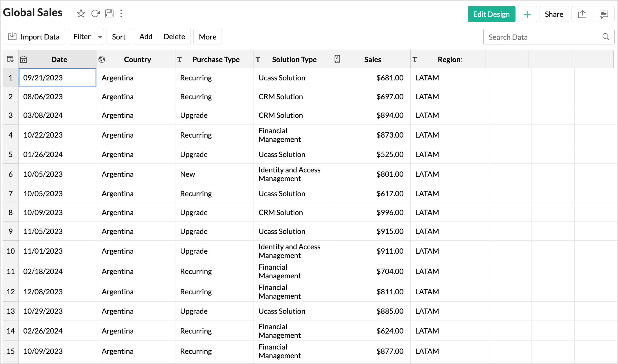The width and height of the screenshot is (618, 364).
Task: Click the New purchase type cell
Action: click(x=214, y=174)
